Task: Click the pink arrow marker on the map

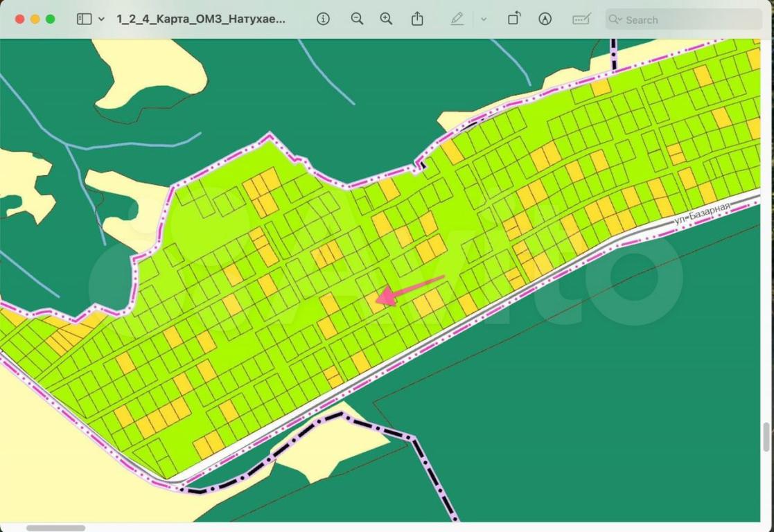Action: pyautogui.click(x=409, y=289)
